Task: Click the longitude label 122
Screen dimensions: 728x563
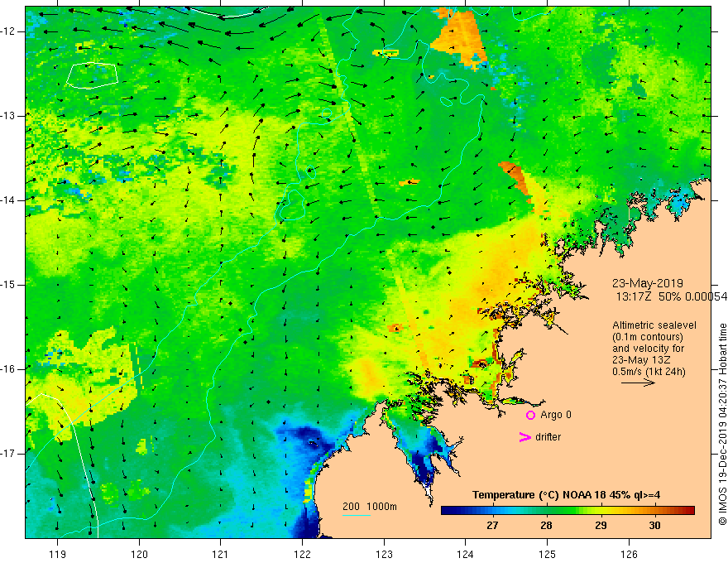Action: 302,554
